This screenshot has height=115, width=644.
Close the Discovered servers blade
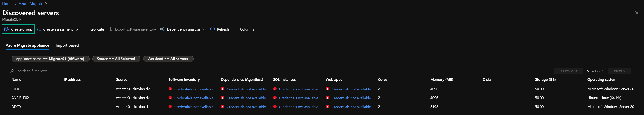coord(637,13)
